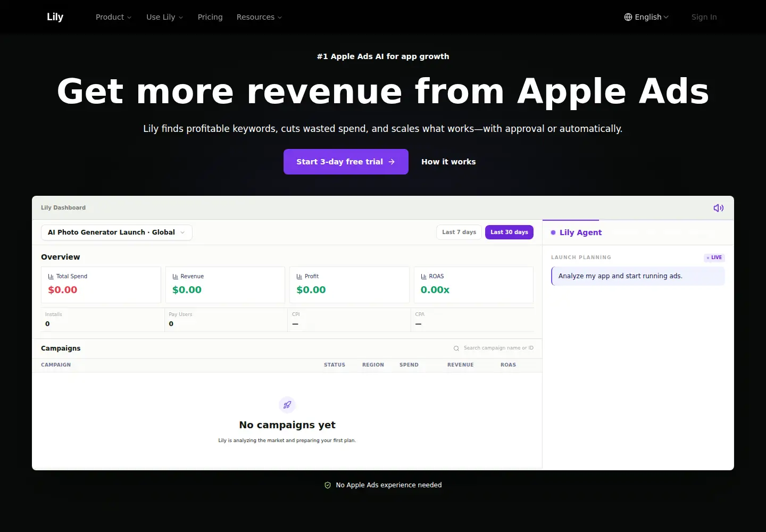
Task: Click the REVENUE column header
Action: [460, 365]
